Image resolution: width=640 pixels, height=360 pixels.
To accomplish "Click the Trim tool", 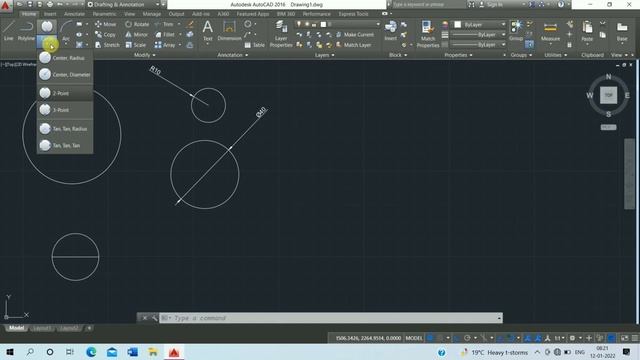I will [164, 24].
